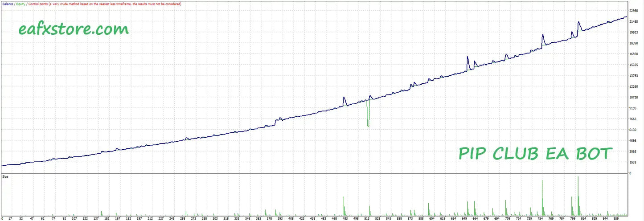
Task: Click the "Size" label of the lower panel
Action: pyautogui.click(x=5, y=176)
